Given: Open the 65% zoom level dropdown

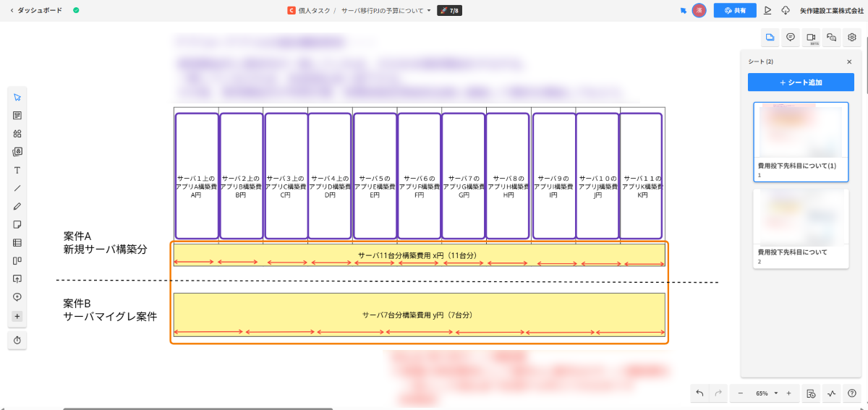Looking at the screenshot, I should click(x=766, y=393).
